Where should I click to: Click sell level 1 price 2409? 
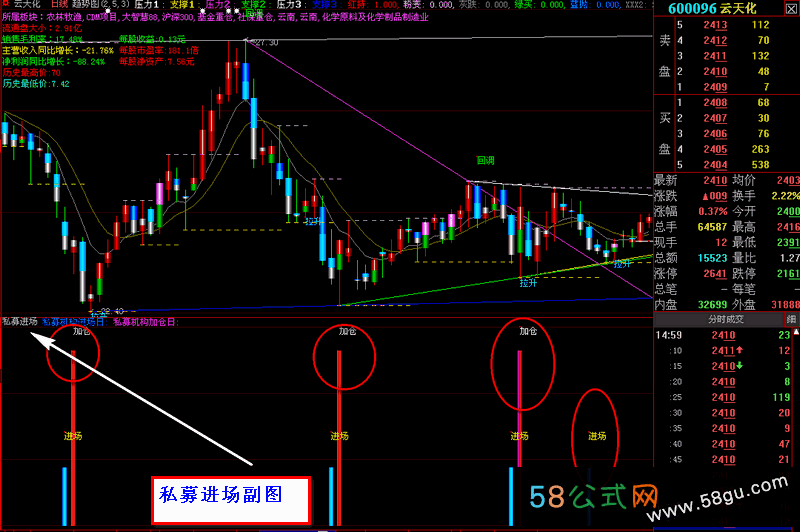pyautogui.click(x=715, y=87)
